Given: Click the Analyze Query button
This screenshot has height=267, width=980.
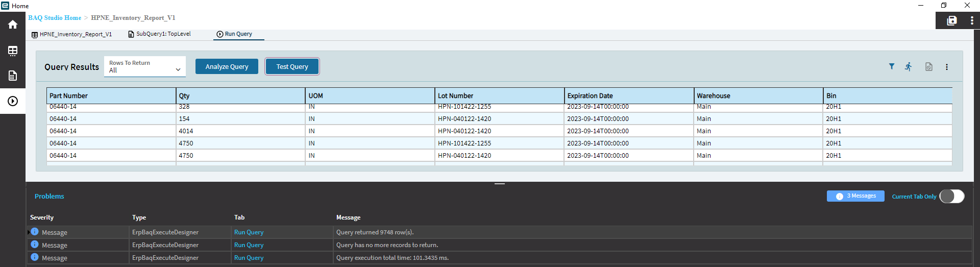Looking at the screenshot, I should (227, 66).
